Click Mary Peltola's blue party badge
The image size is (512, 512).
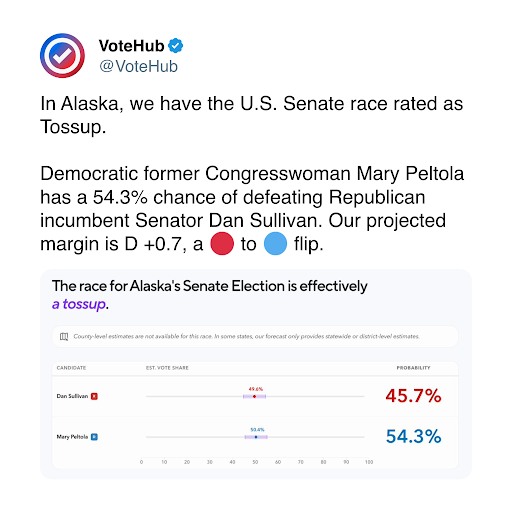(94, 437)
